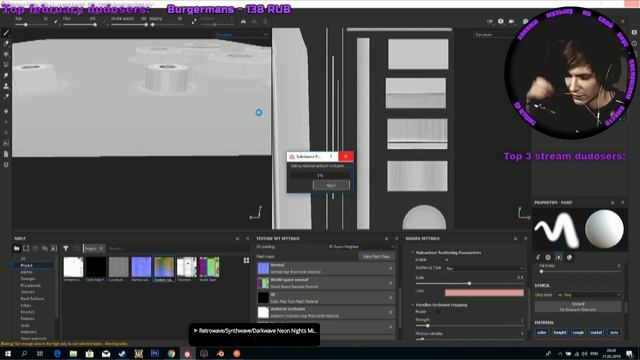Toggle the Enable checkbox under Subsurface Scattering

click(x=447, y=260)
